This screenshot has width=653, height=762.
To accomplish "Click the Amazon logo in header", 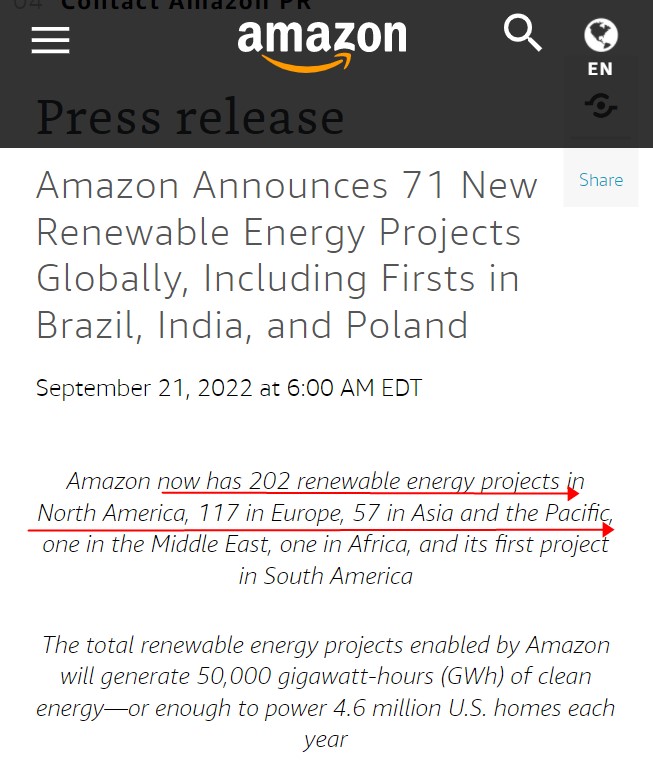I will click(322, 46).
